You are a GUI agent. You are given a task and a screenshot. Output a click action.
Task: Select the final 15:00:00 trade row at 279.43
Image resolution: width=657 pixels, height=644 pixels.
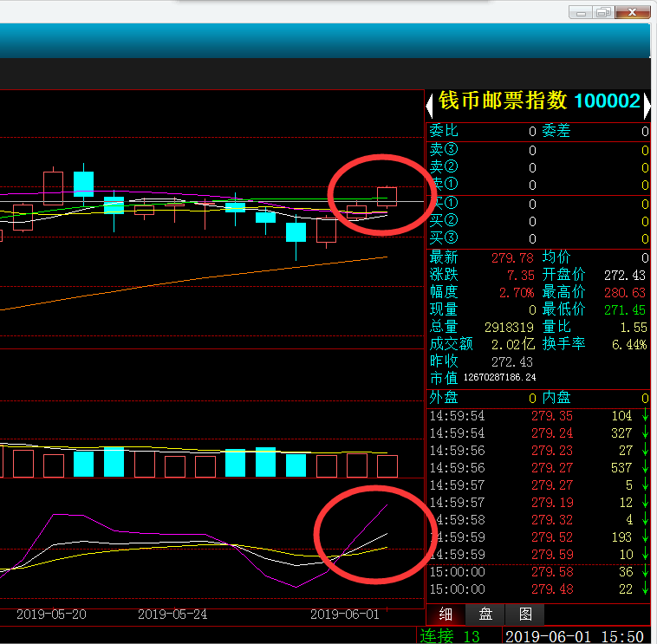pos(537,589)
